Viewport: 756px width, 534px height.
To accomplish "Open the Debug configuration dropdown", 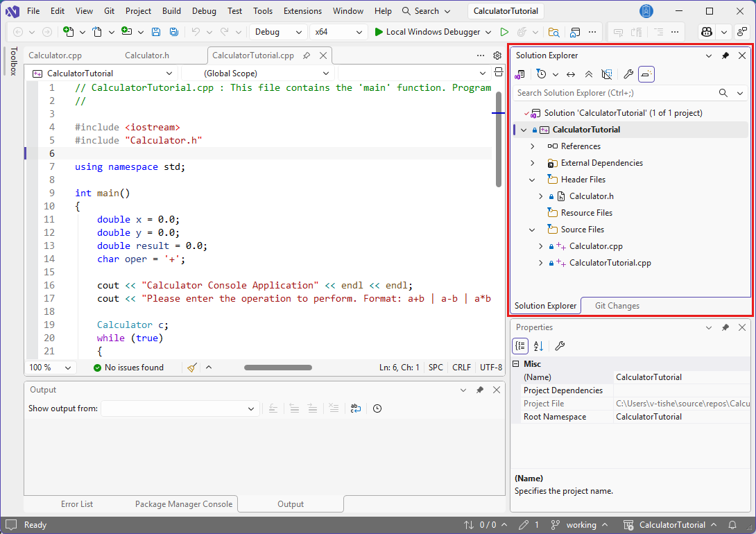I will (277, 32).
